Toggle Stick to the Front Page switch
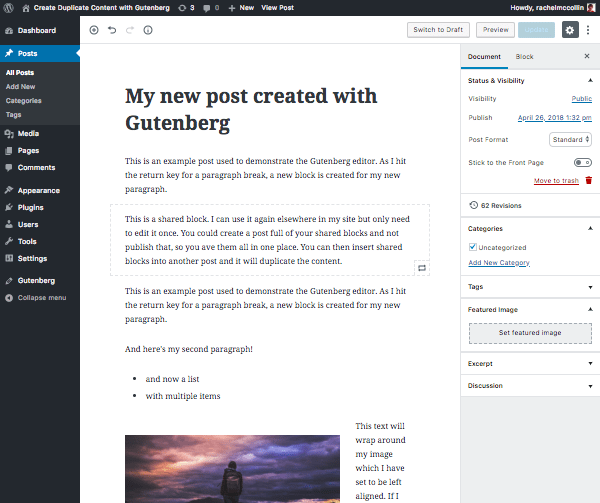600x503 pixels. (x=582, y=162)
